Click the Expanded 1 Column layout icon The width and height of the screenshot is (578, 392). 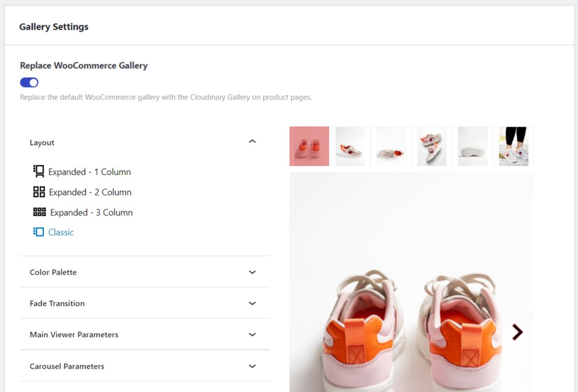[38, 171]
